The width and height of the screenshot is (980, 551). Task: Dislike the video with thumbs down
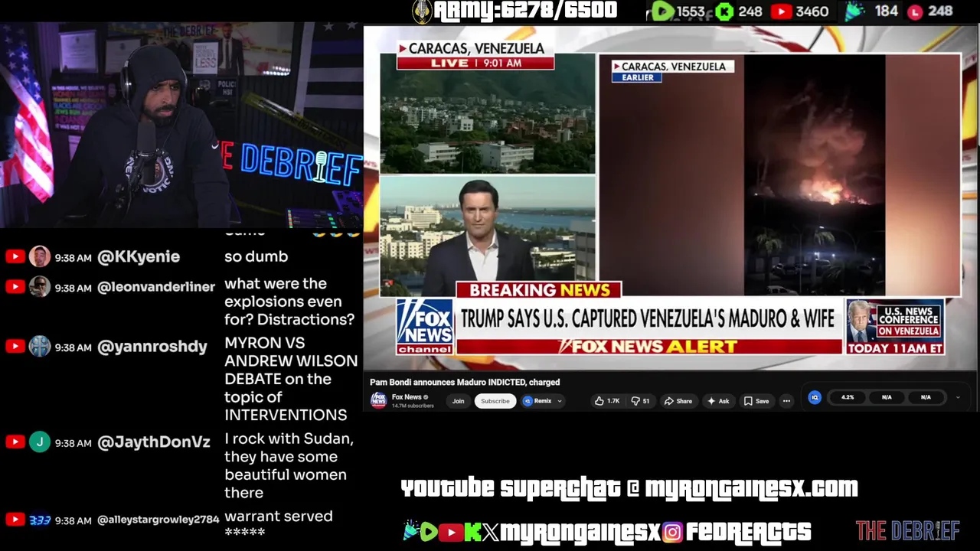tap(640, 401)
